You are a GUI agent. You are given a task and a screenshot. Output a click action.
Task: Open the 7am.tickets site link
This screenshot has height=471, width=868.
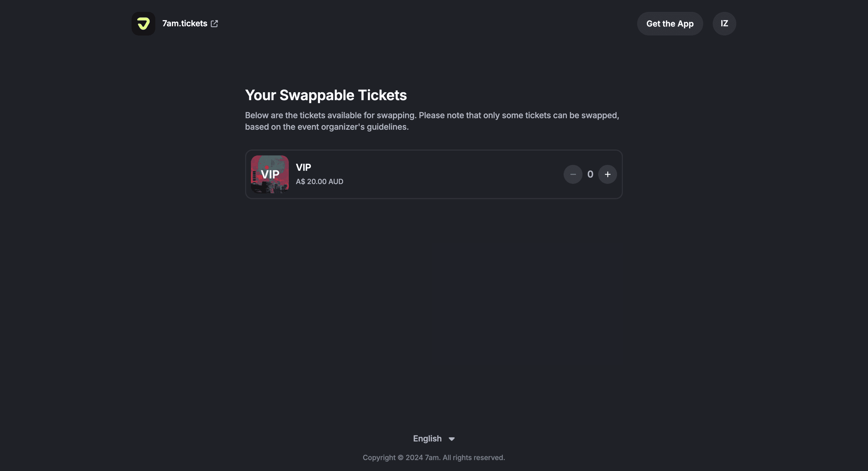184,23
